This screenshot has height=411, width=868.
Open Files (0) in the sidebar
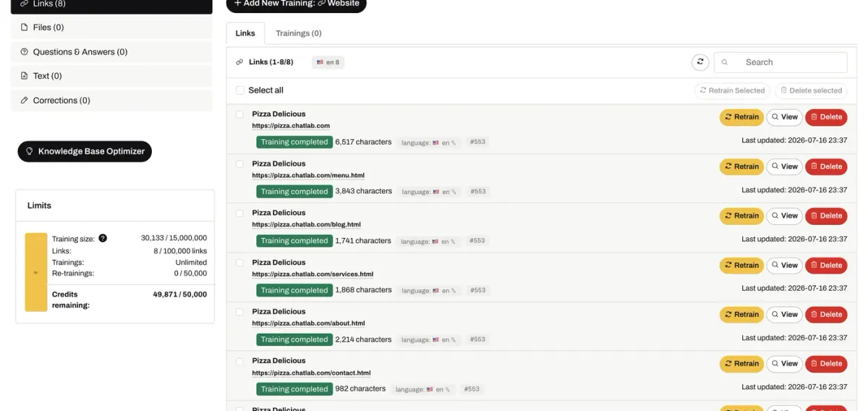click(111, 27)
